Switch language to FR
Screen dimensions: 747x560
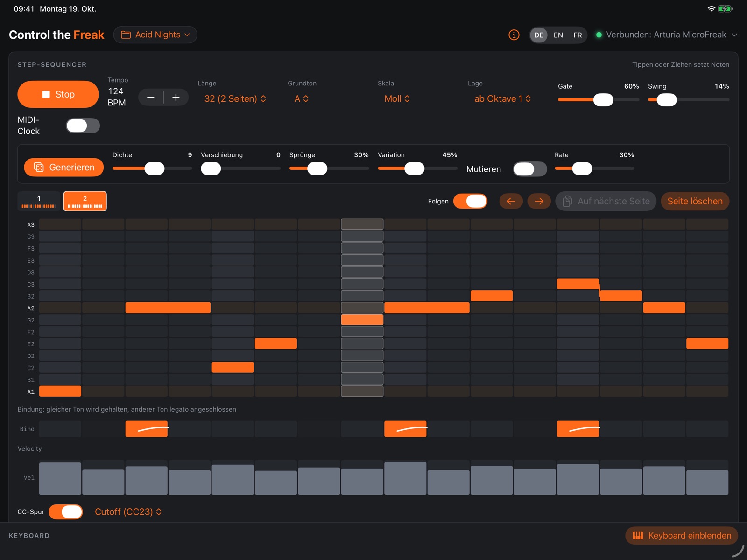pos(578,35)
